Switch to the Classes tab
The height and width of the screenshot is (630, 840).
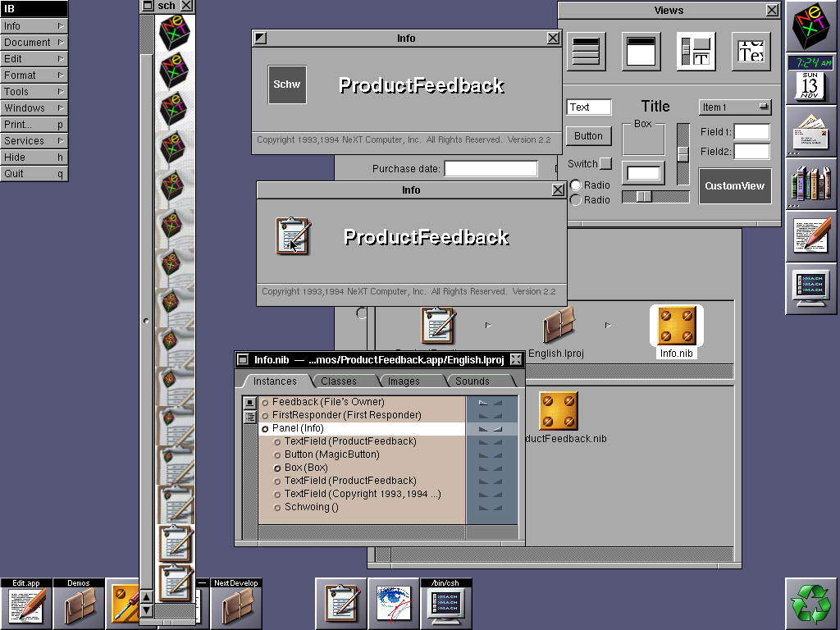pyautogui.click(x=338, y=381)
